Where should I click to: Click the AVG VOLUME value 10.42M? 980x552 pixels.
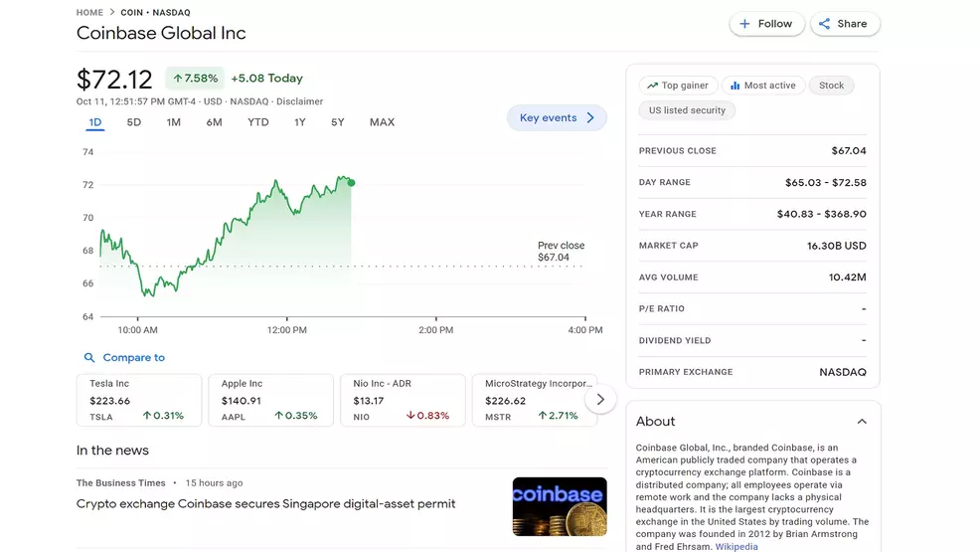tap(848, 276)
